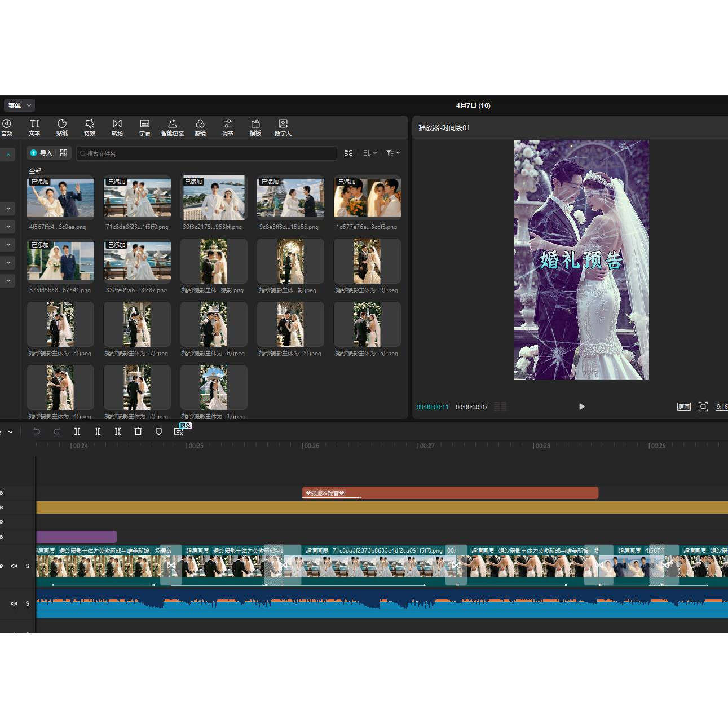Open the 菜单 menu dropdown
Image resolution: width=728 pixels, height=728 pixels.
(x=20, y=105)
